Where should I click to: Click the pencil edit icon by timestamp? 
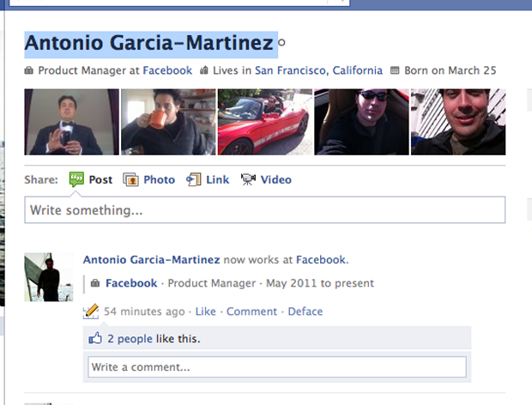91,311
